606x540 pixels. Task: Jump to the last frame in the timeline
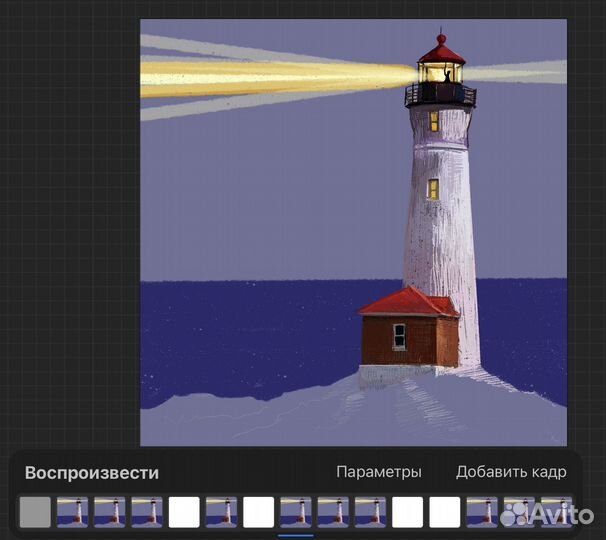click(x=556, y=512)
